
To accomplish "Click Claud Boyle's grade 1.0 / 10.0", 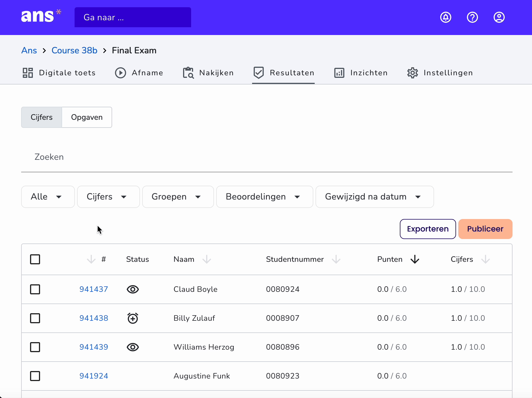I will point(468,289).
